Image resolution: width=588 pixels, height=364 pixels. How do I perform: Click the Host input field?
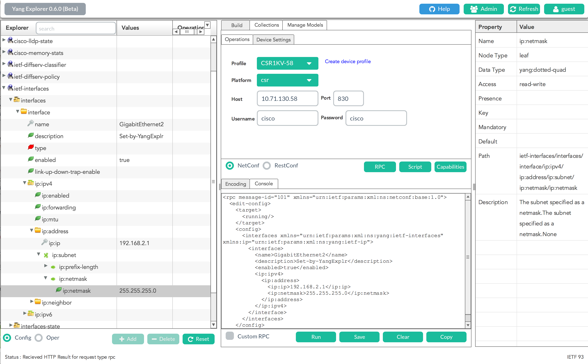pos(287,99)
